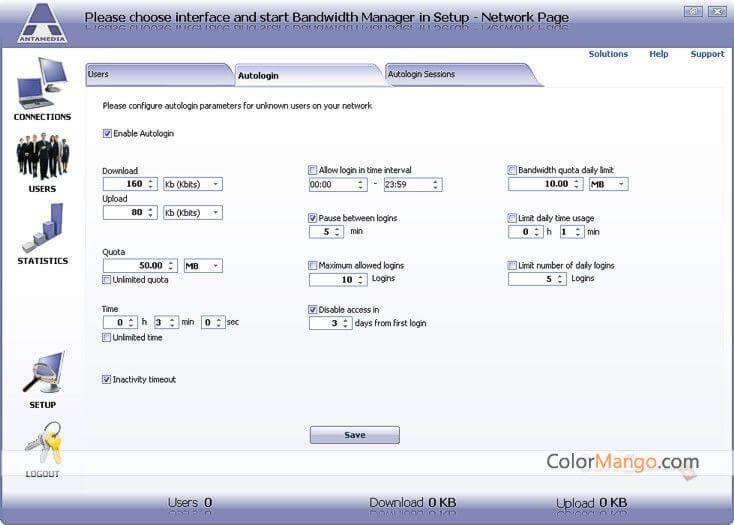Screen dimensions: 734x525
Task: Close window using title bar icon
Action: coord(717,12)
